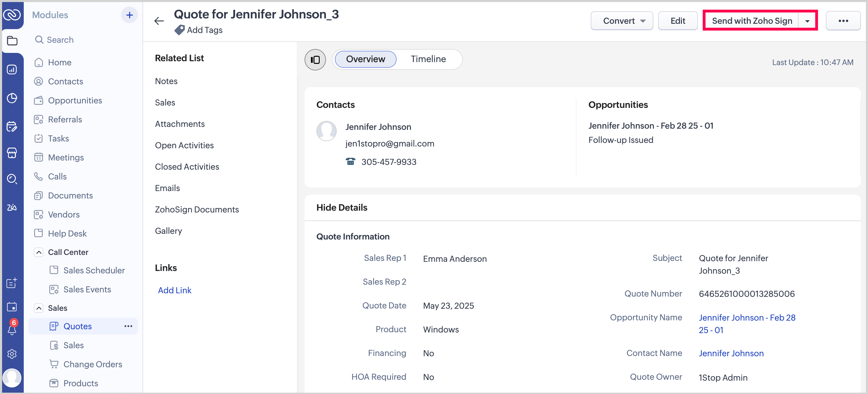This screenshot has width=868, height=394.
Task: Open ZohoSign Documents related list
Action: point(197,209)
